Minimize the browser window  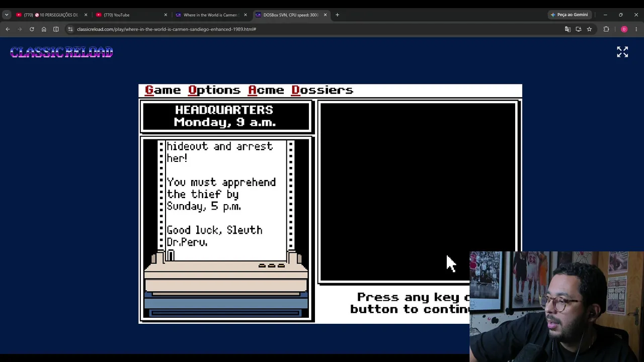pos(605,15)
